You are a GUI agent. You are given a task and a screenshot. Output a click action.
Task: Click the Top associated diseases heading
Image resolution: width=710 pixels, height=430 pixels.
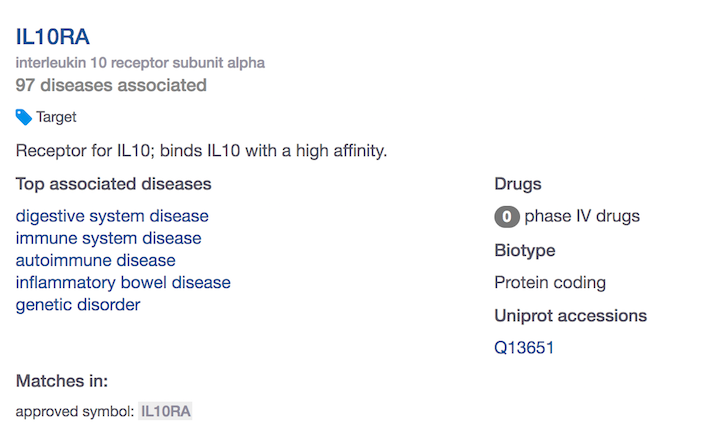113,184
